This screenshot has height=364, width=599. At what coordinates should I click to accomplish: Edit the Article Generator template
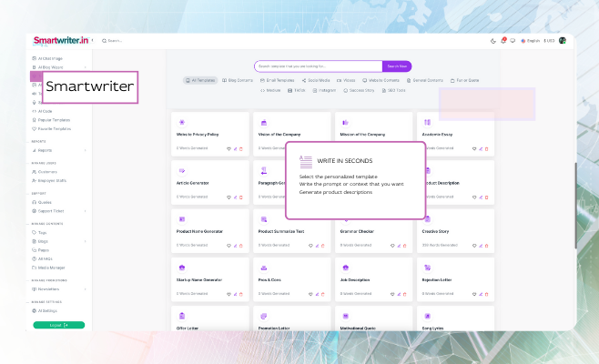coord(235,197)
